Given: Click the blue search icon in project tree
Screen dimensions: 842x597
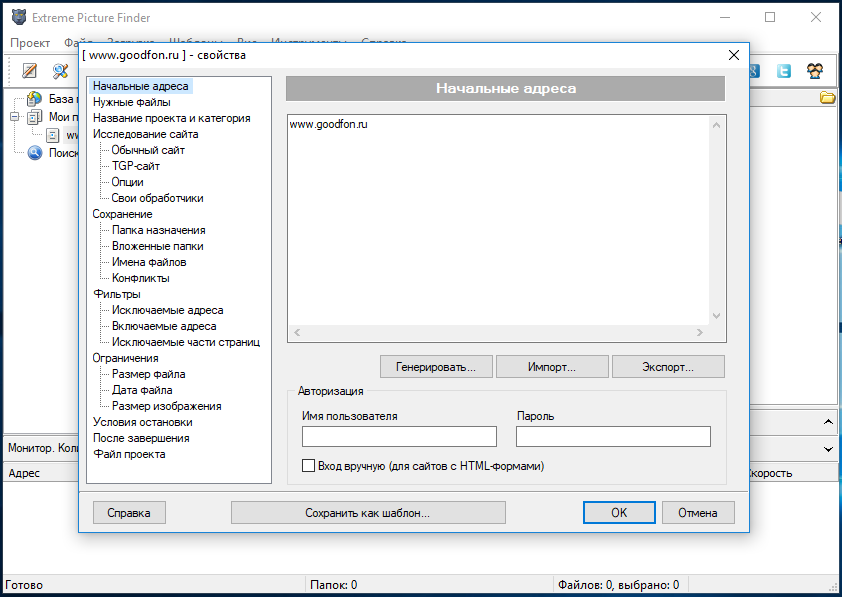Looking at the screenshot, I should (x=35, y=153).
